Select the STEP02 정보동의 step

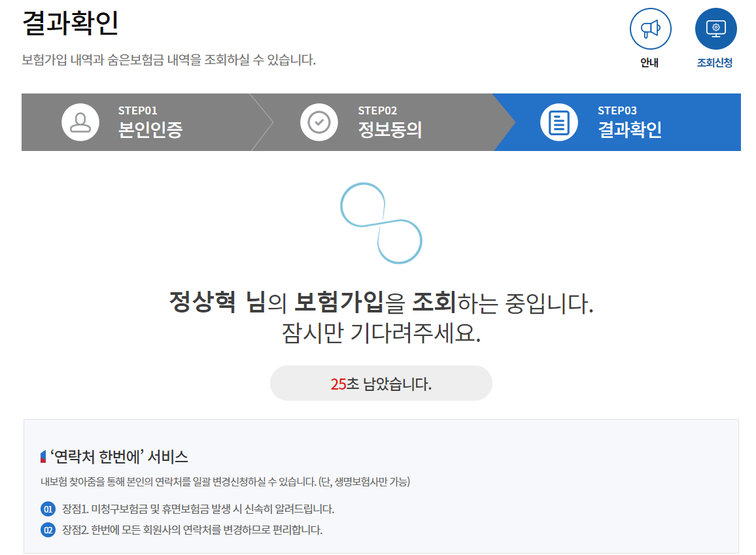[369, 122]
